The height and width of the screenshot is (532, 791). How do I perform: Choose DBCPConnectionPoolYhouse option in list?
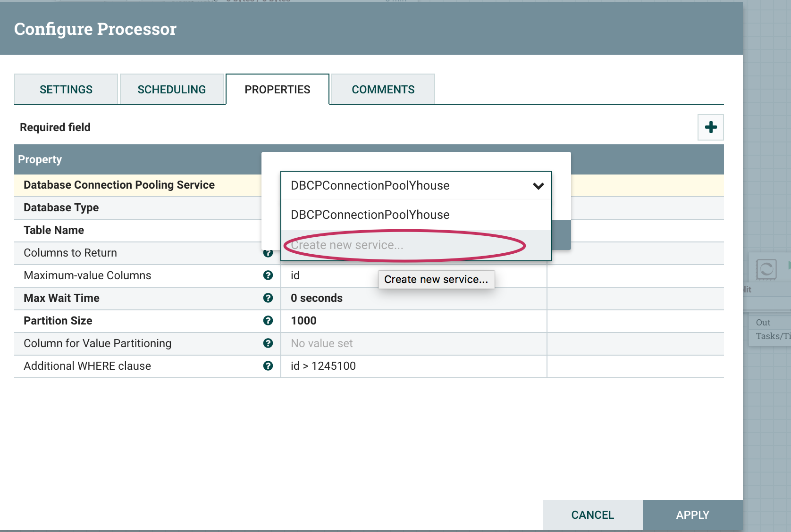coord(416,215)
